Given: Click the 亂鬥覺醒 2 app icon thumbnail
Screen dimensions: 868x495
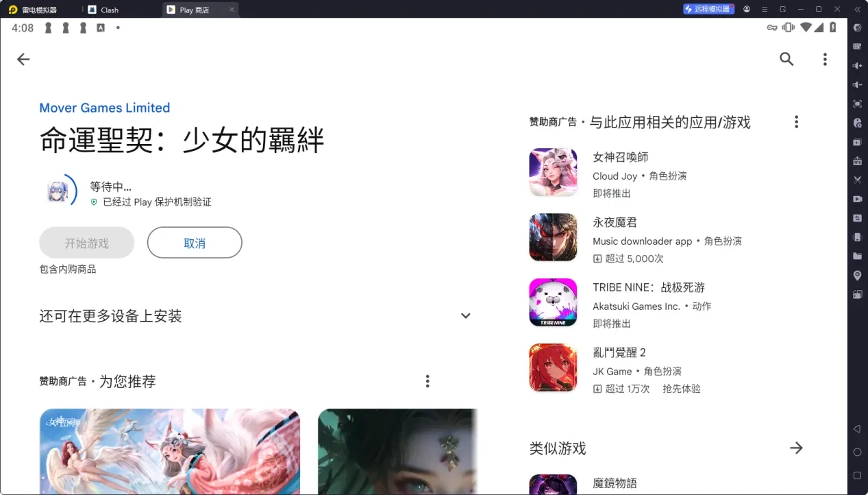Looking at the screenshot, I should point(553,367).
